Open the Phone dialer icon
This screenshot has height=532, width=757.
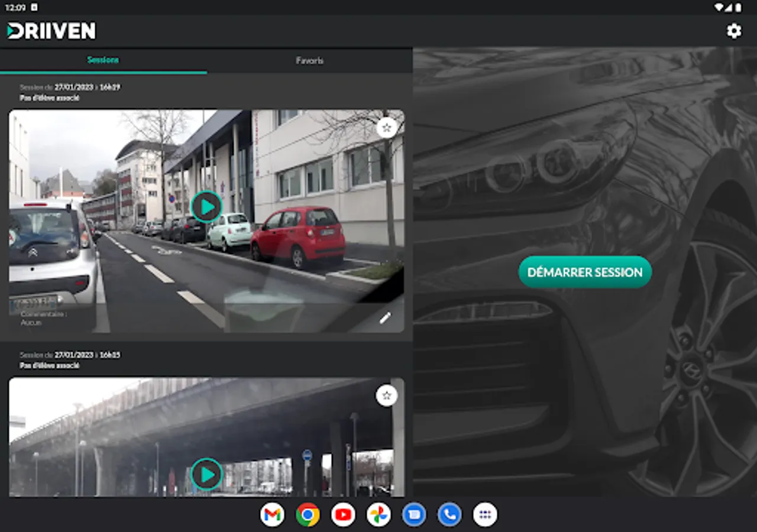pos(449,515)
